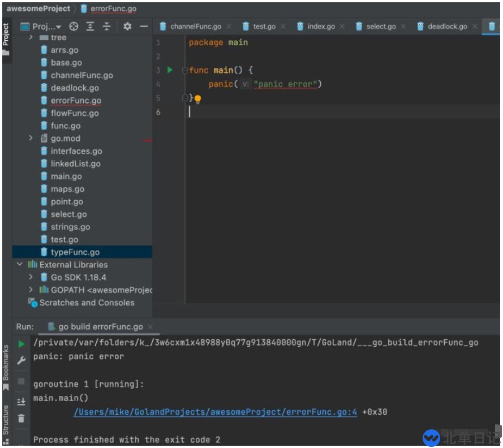Open the errorFunc.go:4 stack trace link

tap(215, 412)
